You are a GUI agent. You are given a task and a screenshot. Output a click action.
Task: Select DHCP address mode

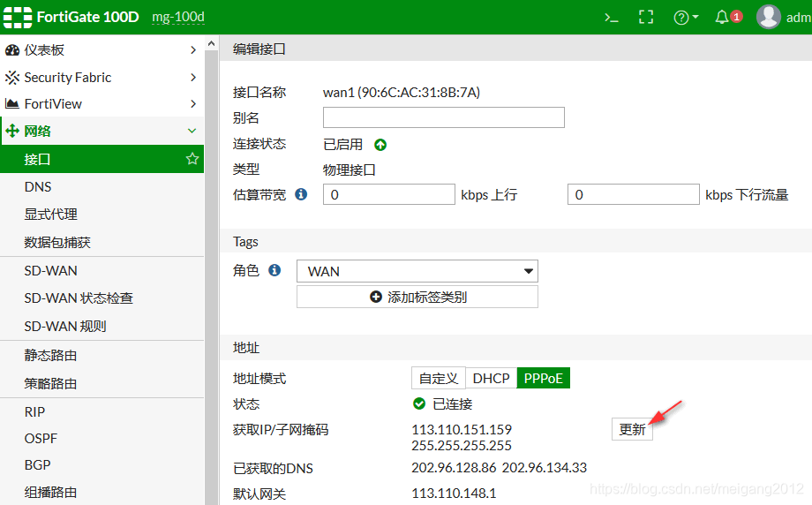pyautogui.click(x=491, y=378)
